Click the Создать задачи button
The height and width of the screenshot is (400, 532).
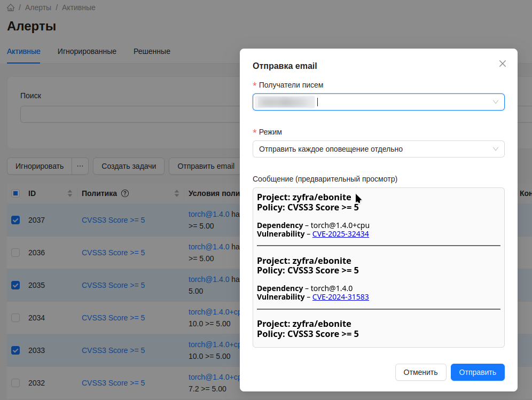coord(129,166)
